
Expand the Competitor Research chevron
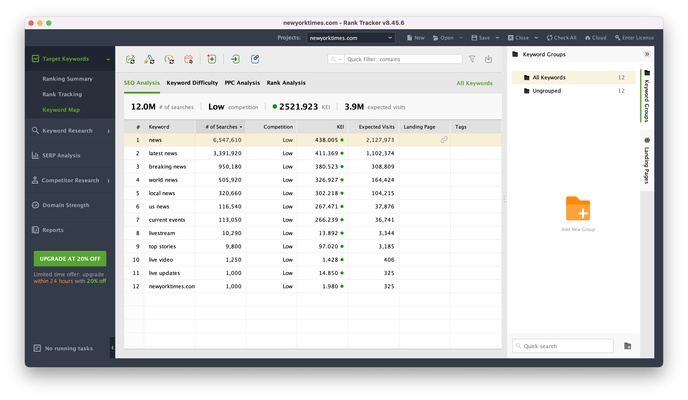click(108, 180)
